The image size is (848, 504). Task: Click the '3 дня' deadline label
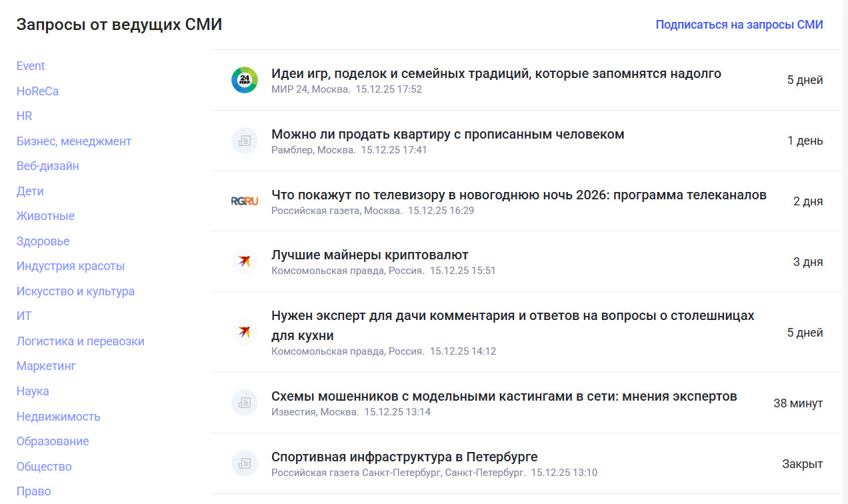tap(808, 262)
